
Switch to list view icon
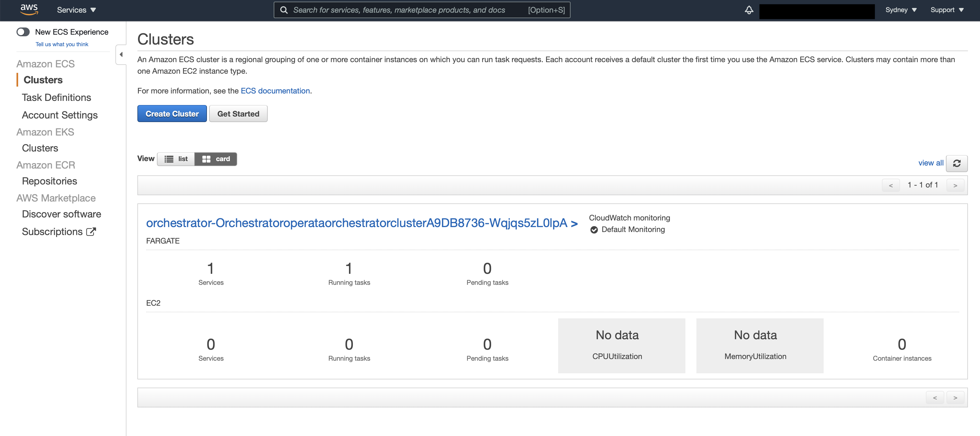coord(169,159)
